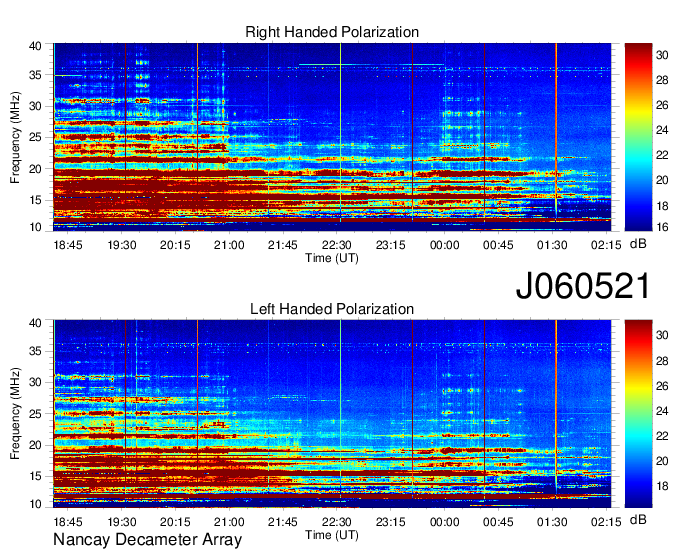Click the 00:45 time tick of the lower plot
680x552 pixels.
click(498, 522)
